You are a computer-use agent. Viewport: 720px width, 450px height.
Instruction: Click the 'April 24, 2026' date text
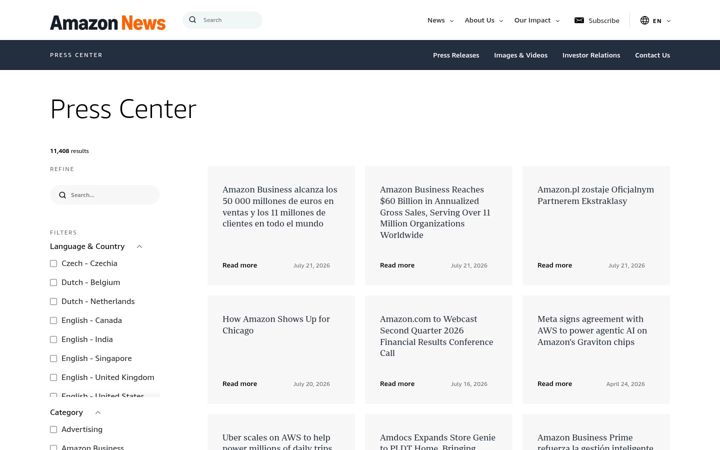625,384
